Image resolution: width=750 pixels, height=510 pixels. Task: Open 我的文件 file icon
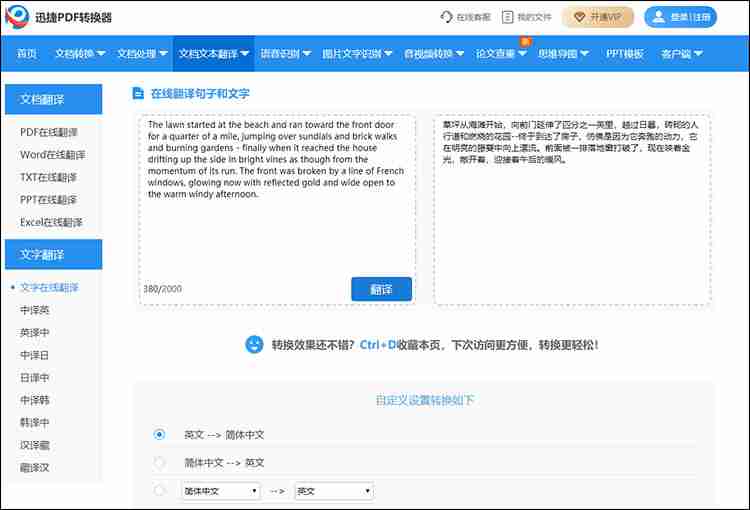(x=508, y=17)
